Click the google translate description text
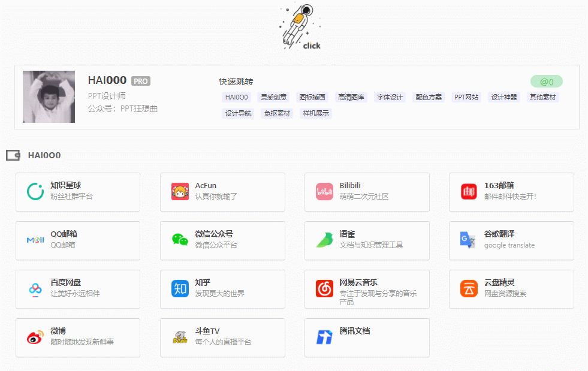The image size is (588, 371). [x=509, y=245]
